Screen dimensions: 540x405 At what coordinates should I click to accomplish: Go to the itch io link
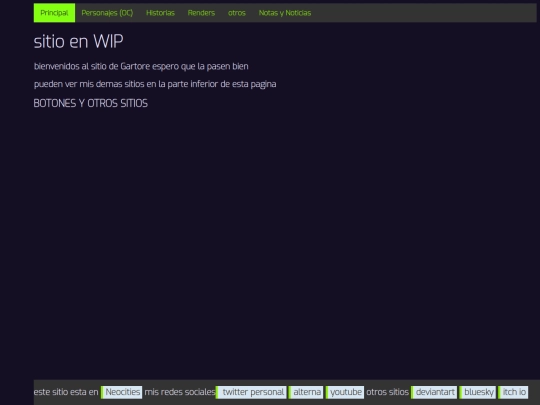[x=513, y=392]
